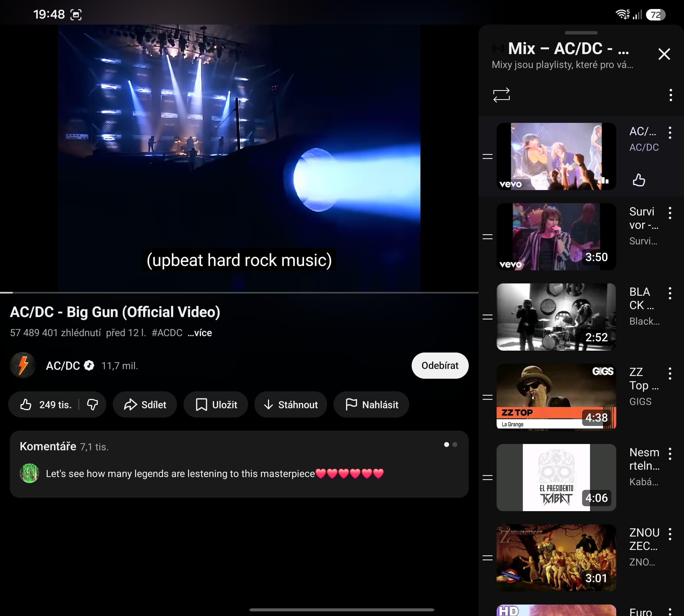Open the Komentáře comments section
The height and width of the screenshot is (616, 684).
(239, 464)
